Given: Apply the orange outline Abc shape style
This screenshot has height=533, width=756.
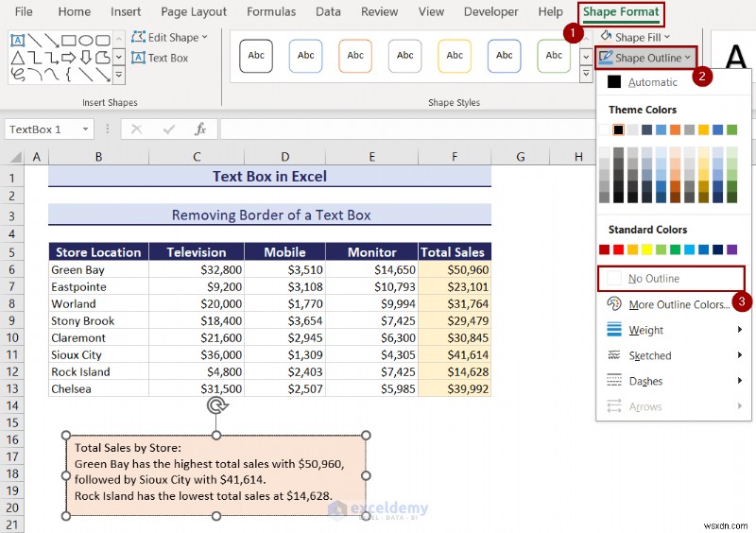Looking at the screenshot, I should coord(355,56).
